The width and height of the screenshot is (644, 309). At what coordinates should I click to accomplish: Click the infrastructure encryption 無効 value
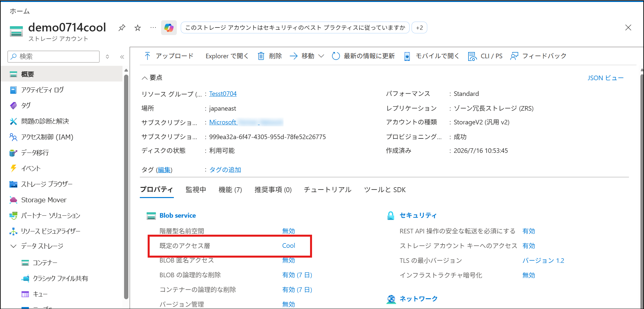(x=529, y=275)
